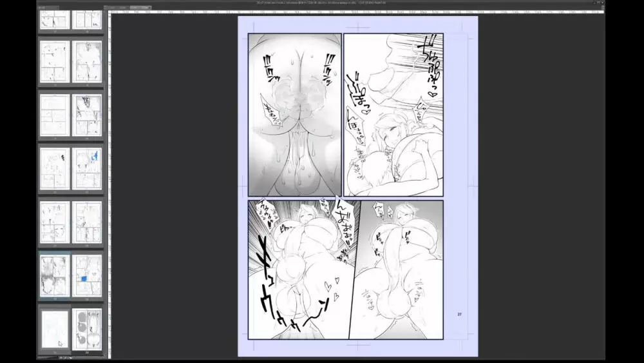
Task: Click the window title bar text
Action: click(x=322, y=3)
